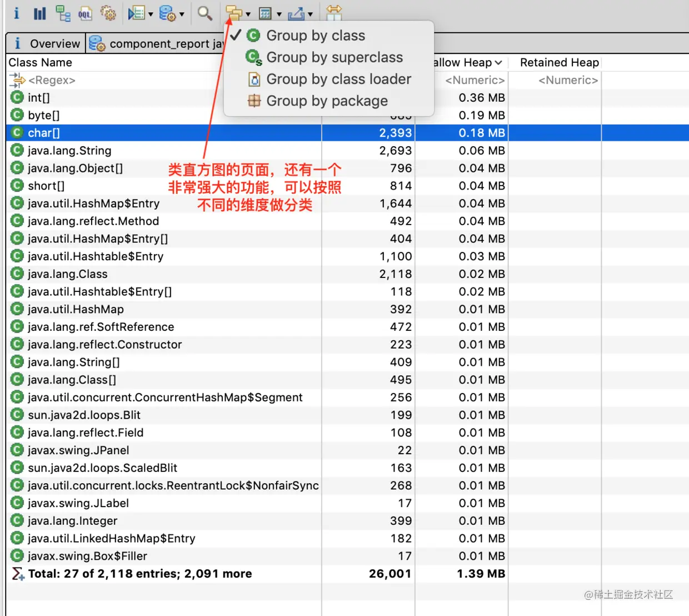Screen dimensions: 689x616
Task: Click the objects count 26,001 total cell
Action: tap(390, 574)
